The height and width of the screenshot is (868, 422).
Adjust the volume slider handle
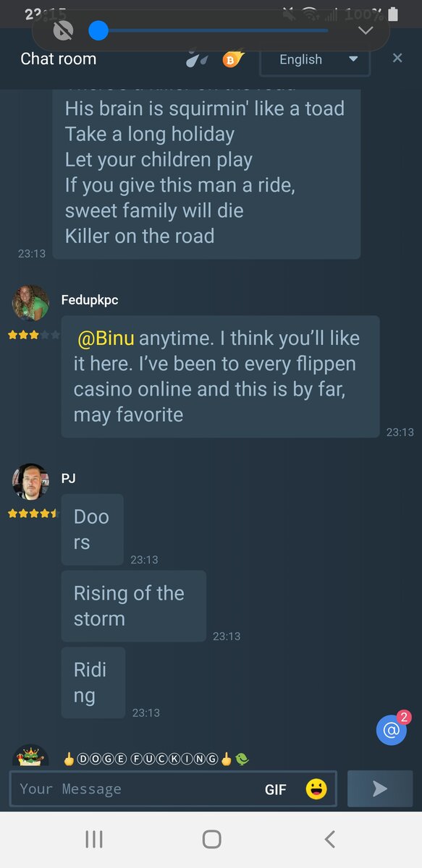pos(98,30)
